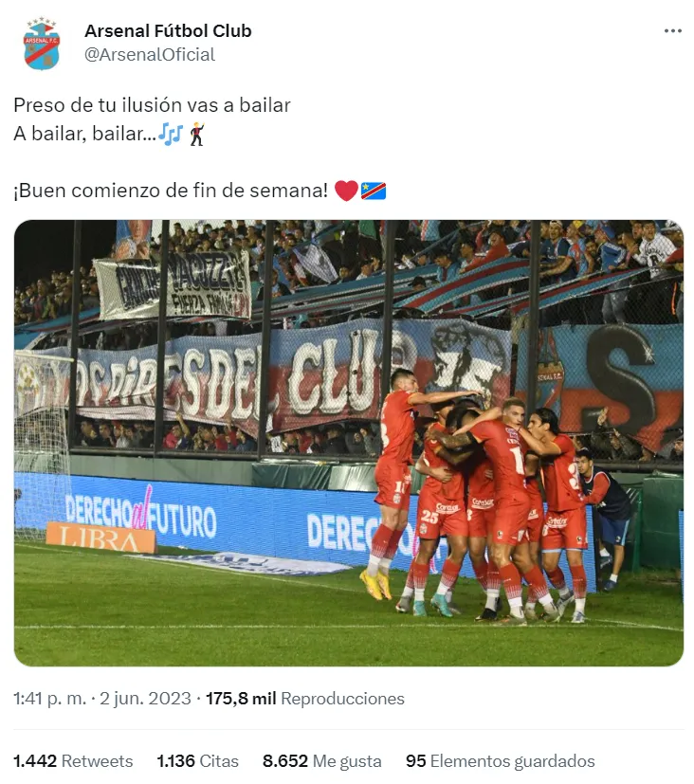The height and width of the screenshot is (784, 694).
Task: Click the blue and red flag emoji
Action: click(x=374, y=191)
